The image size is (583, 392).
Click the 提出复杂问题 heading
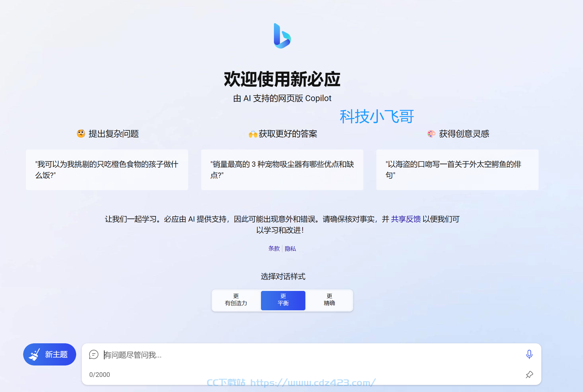[114, 134]
